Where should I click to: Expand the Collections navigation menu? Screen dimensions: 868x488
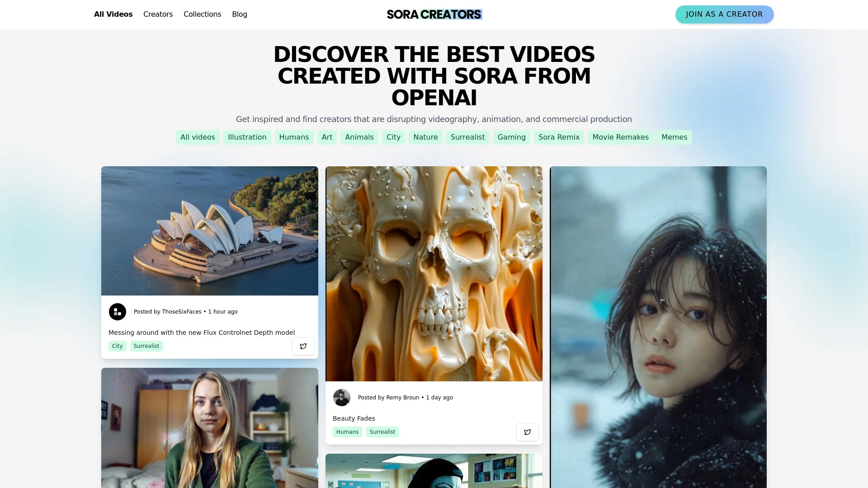202,14
